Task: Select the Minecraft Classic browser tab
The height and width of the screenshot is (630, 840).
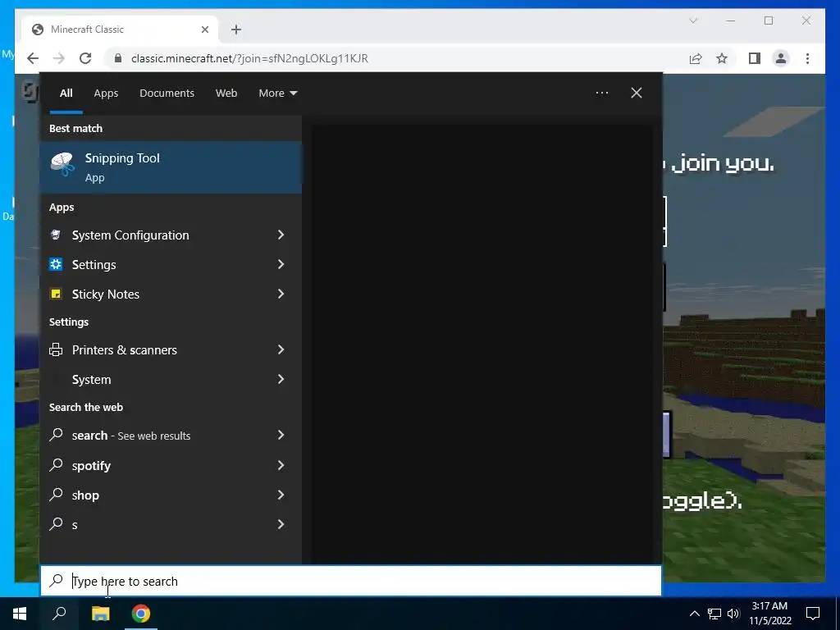Action: click(x=120, y=30)
